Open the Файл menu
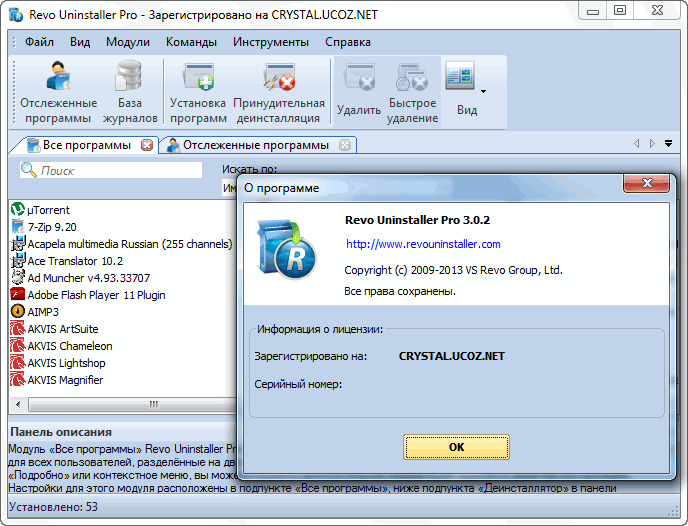Viewport: 688px width, 526px height. (39, 42)
